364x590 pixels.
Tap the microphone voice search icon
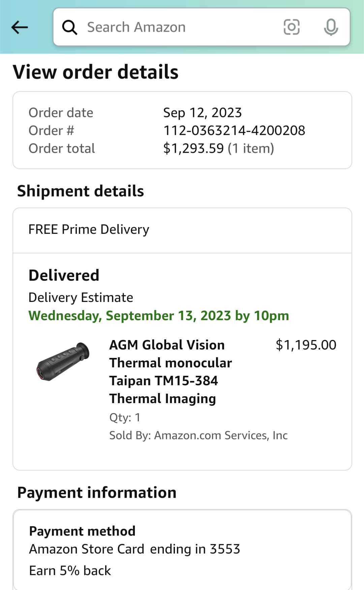click(331, 27)
